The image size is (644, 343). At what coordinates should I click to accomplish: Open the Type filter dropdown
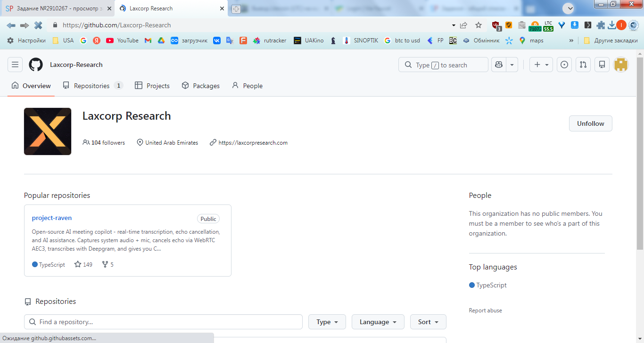coord(327,322)
